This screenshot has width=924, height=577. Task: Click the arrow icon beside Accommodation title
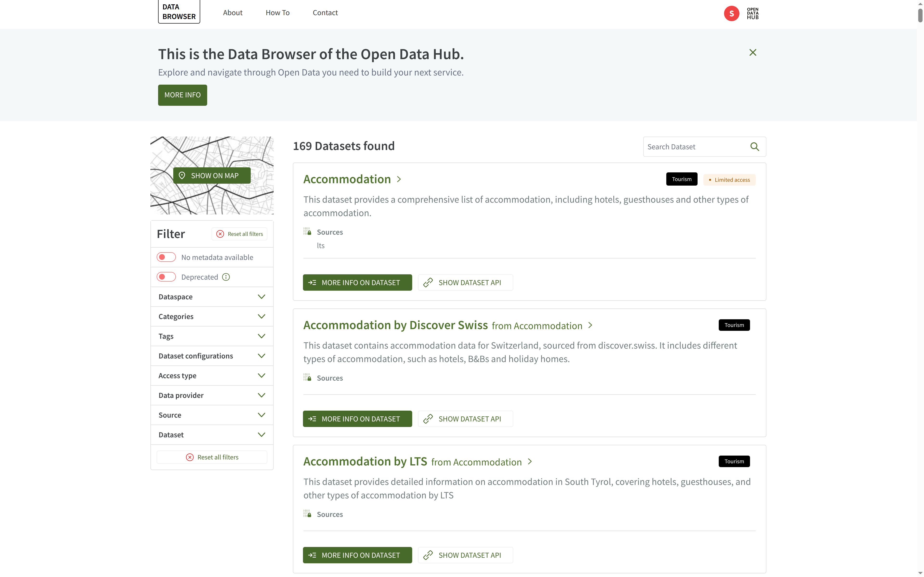point(399,179)
